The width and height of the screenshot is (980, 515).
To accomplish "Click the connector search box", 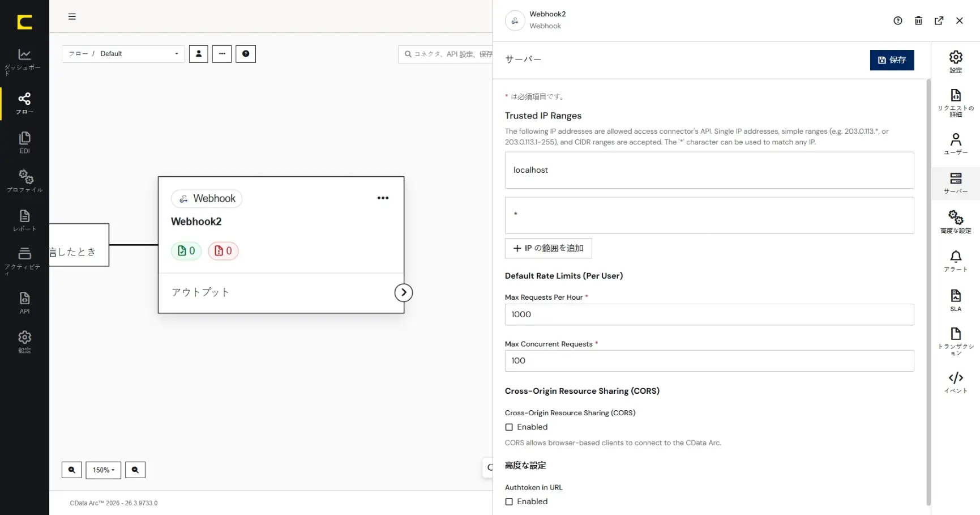I will (445, 54).
